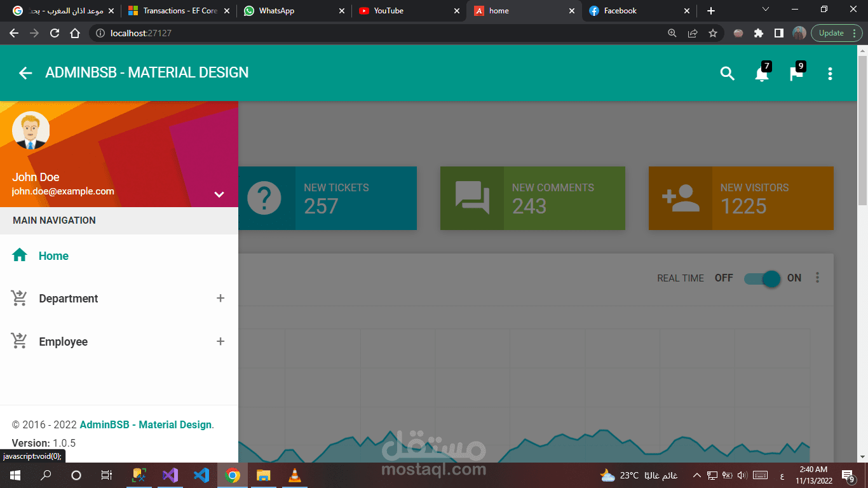Click the Home house icon in the sidebar
Viewport: 868px width, 488px height.
point(20,255)
